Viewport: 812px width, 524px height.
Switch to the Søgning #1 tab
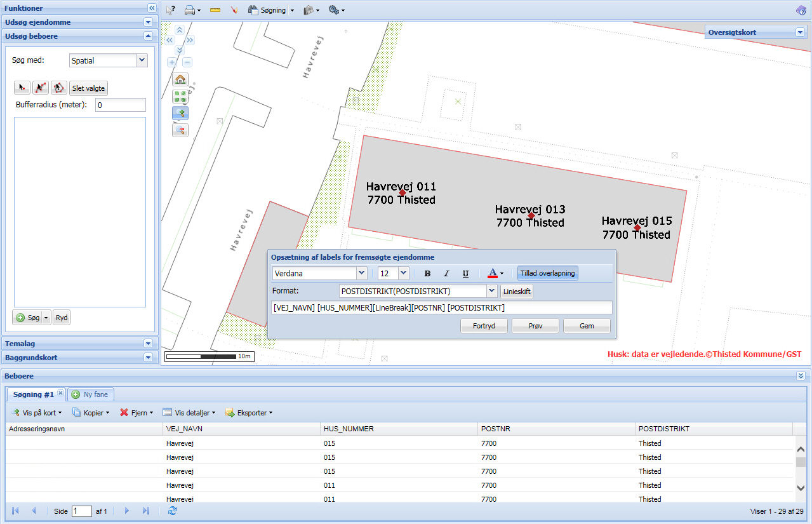pos(34,394)
